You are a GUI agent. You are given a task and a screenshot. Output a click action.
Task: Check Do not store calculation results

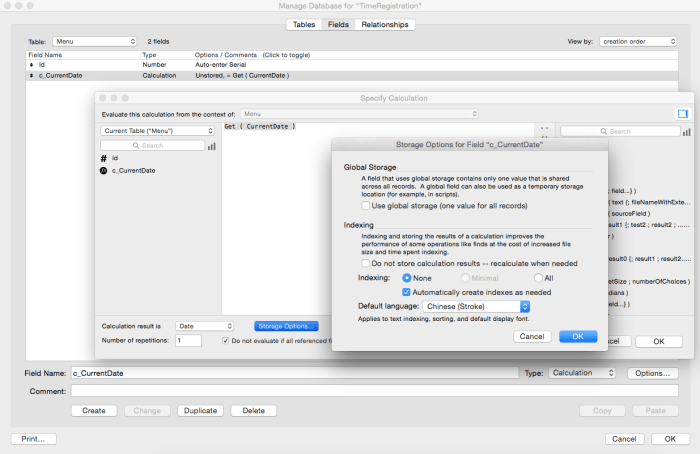pos(367,262)
